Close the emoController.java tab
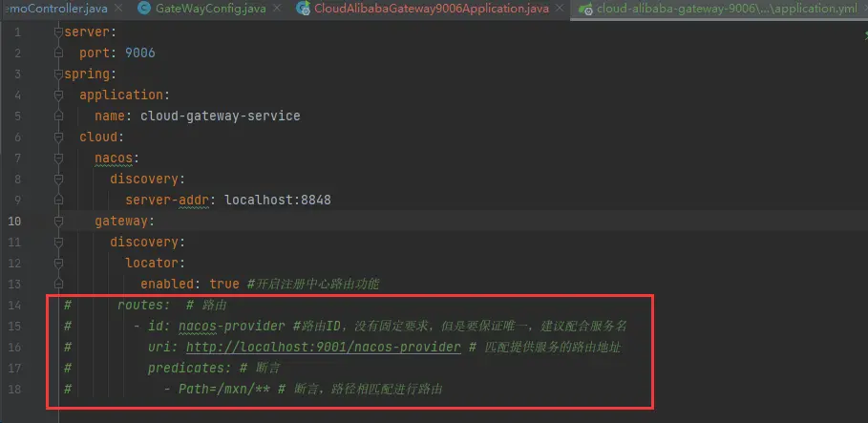This screenshot has width=868, height=423. (117, 9)
